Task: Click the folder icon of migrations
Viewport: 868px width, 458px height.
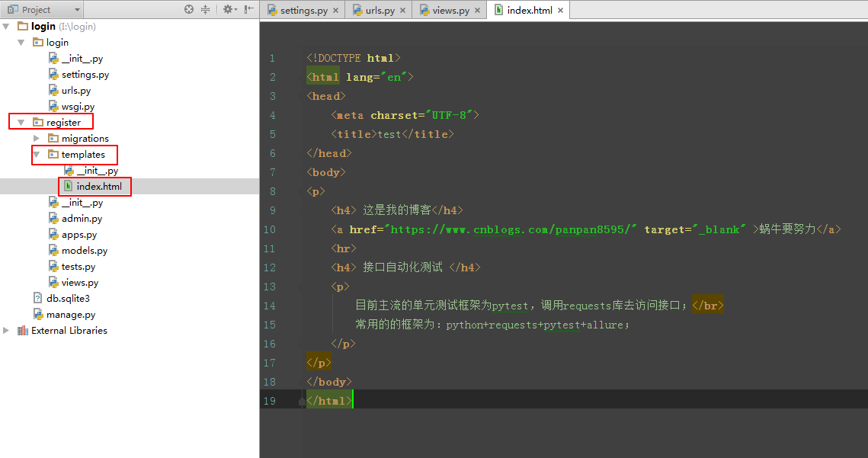Action: click(53, 139)
